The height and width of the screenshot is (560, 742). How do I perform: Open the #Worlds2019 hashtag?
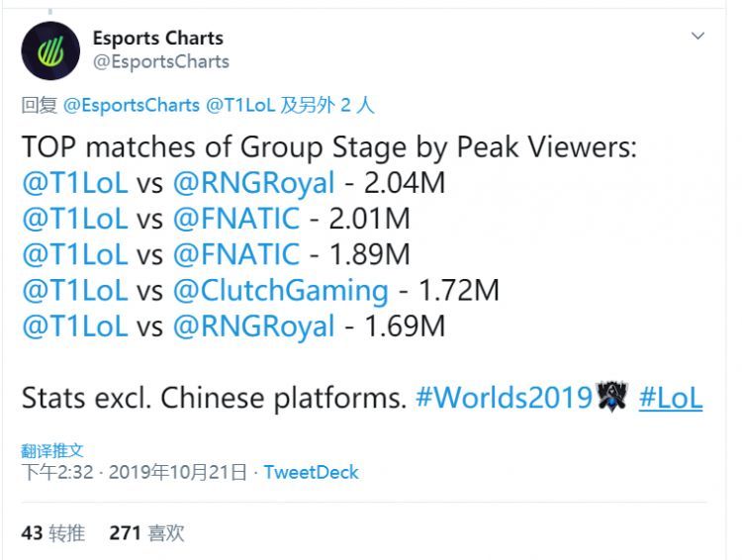[504, 397]
